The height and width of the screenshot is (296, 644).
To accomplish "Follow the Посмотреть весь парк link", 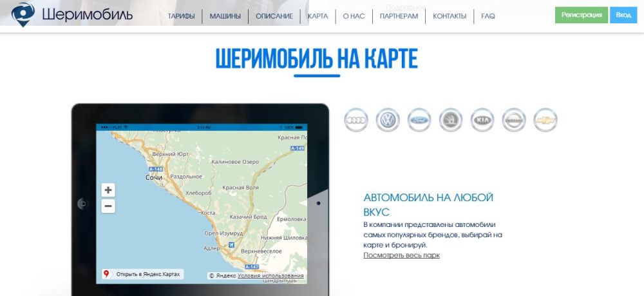I will click(401, 255).
